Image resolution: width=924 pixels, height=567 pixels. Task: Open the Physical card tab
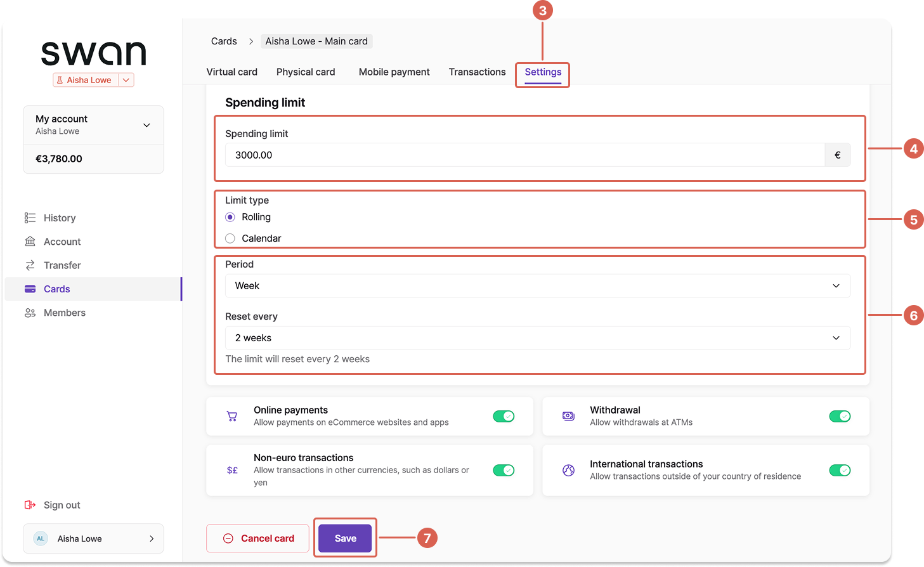coord(306,72)
